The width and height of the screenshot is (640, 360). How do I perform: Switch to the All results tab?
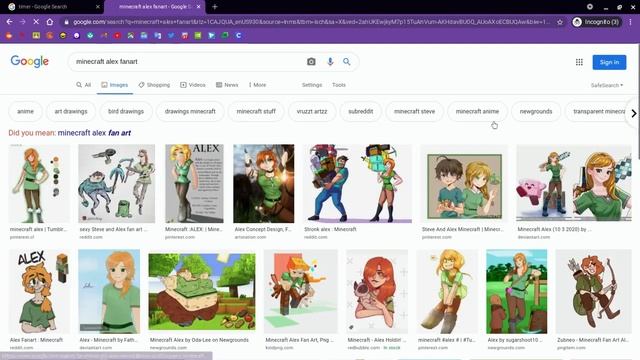(83, 85)
